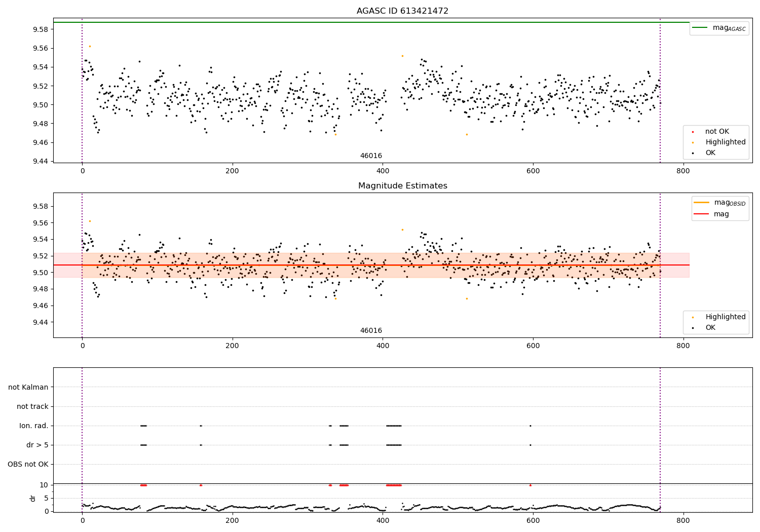760x532 pixels.
Task: Click the 'Ion. rad.' axis label
Action: (x=34, y=426)
